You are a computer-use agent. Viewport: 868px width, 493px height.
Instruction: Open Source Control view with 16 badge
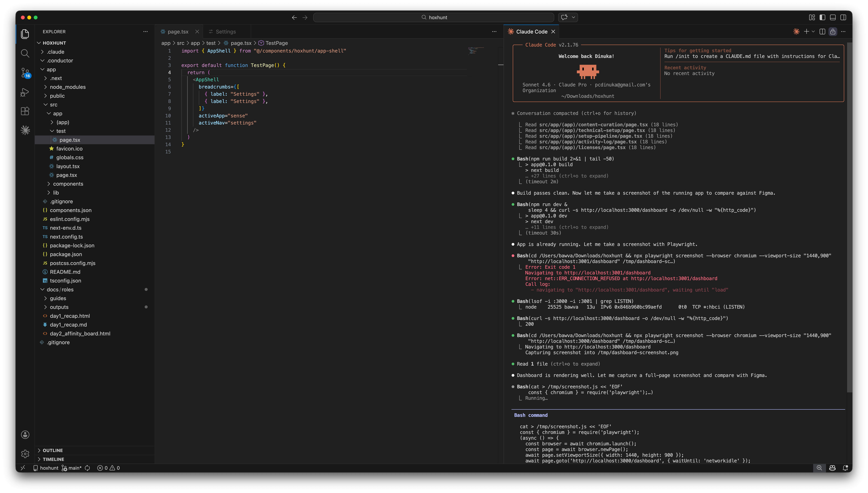(x=25, y=72)
